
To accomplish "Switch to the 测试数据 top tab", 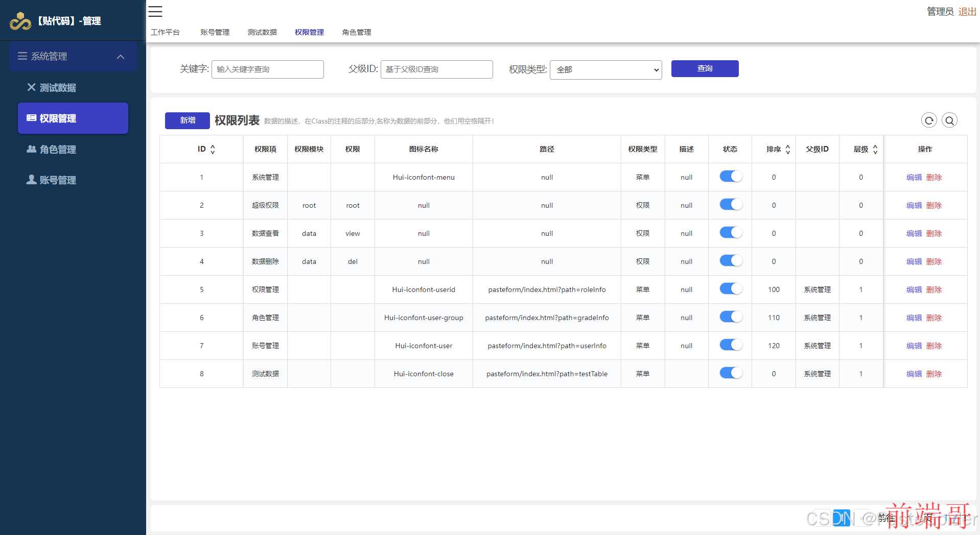I will (262, 32).
